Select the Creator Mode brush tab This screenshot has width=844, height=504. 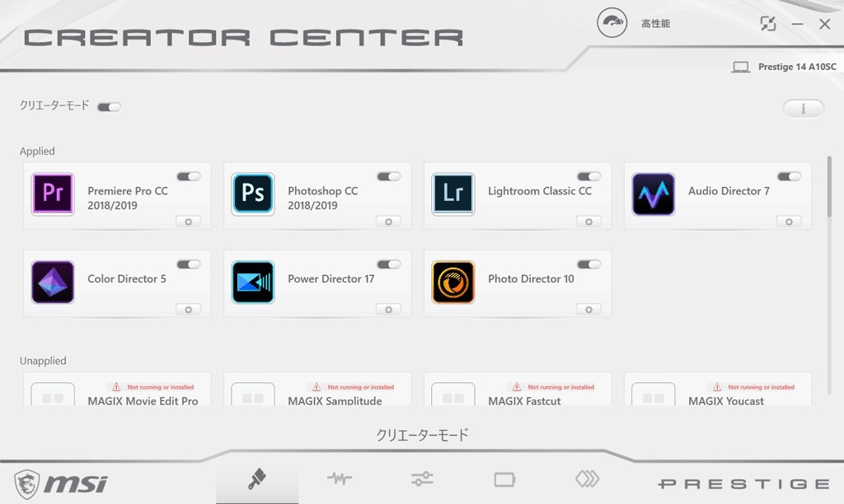[x=257, y=479]
